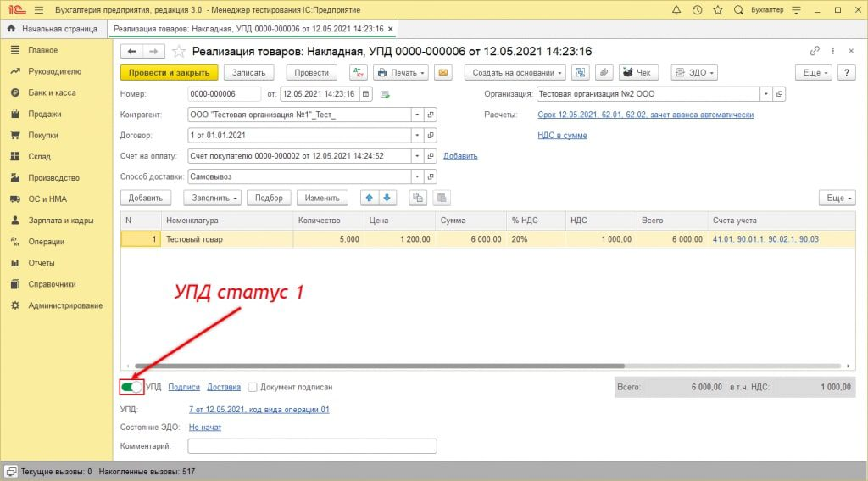
Task: Open calendar picker next to document date
Action: pyautogui.click(x=366, y=93)
